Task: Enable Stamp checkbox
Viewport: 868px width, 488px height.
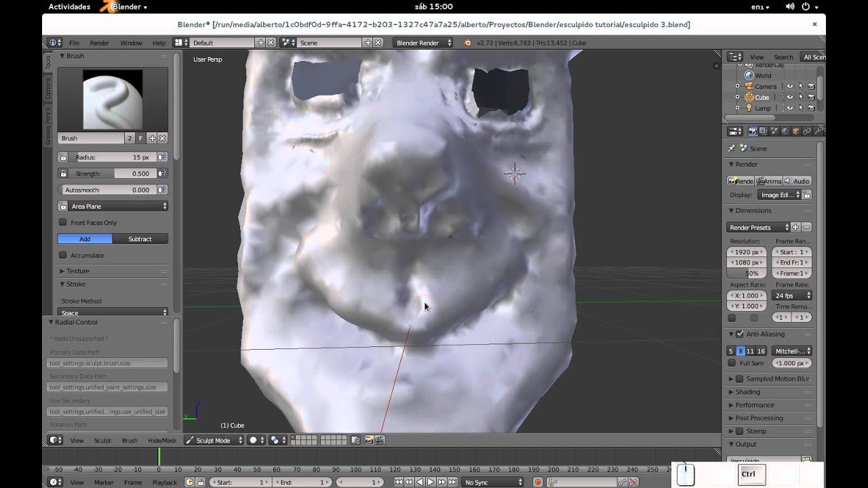Action: point(740,431)
